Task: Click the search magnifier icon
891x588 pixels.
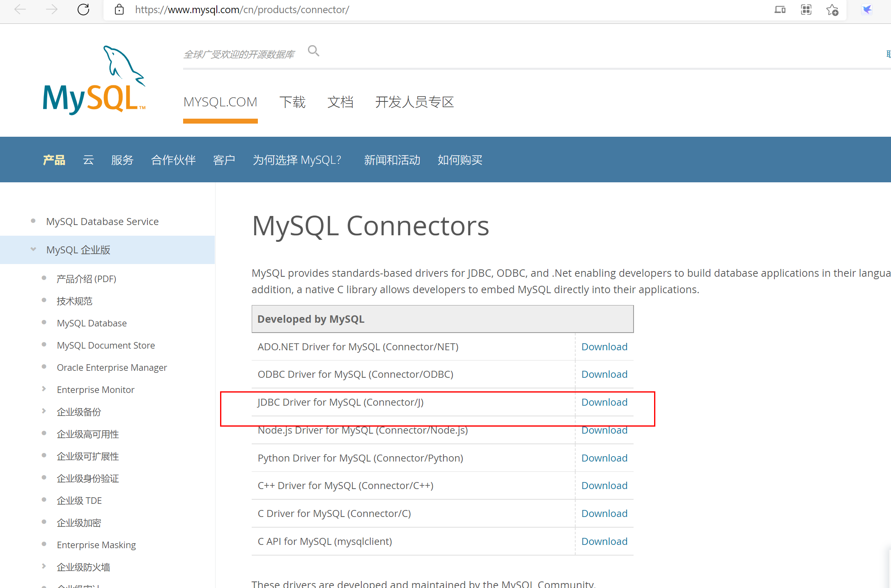Action: click(313, 51)
